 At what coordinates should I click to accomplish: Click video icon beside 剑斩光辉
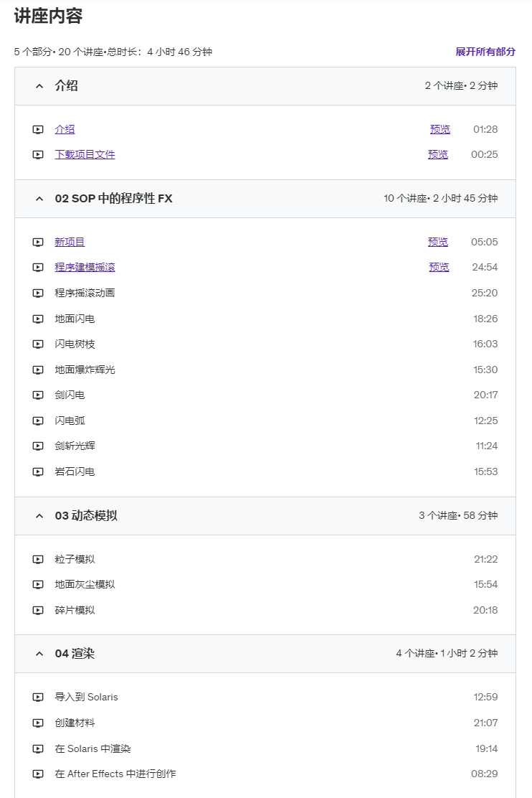click(38, 446)
